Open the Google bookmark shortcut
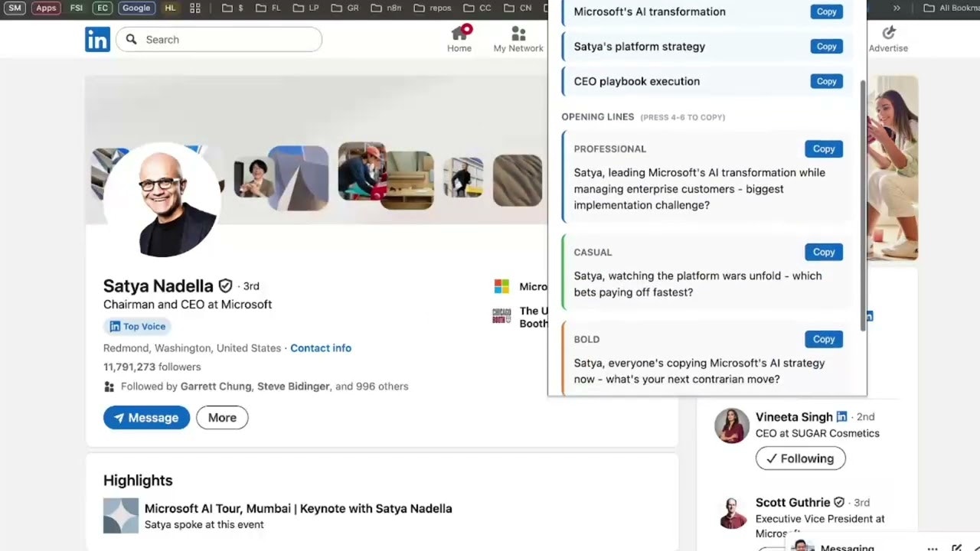 click(x=136, y=8)
